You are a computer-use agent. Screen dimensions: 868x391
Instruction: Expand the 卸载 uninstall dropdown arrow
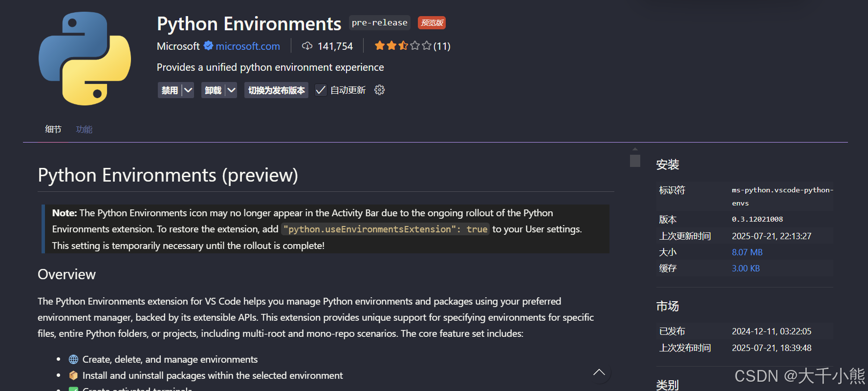click(x=231, y=90)
